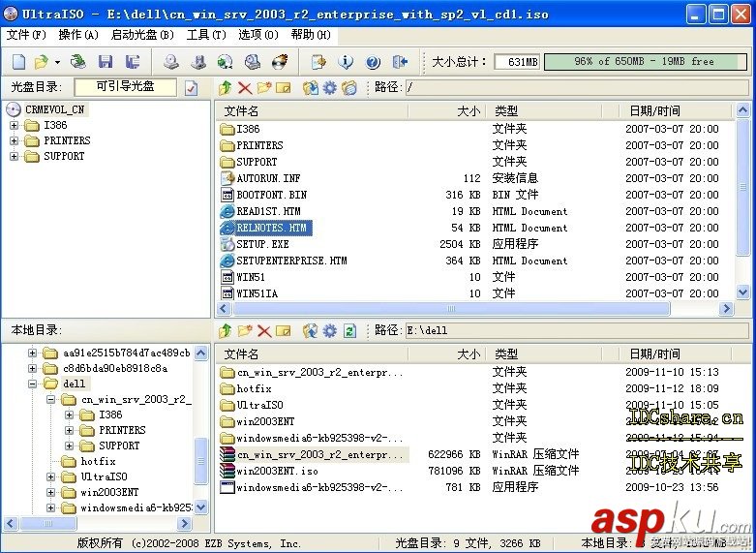Expand the UltraISO folder in local tree
Viewport: 756px width, 553px height.
pos(50,476)
